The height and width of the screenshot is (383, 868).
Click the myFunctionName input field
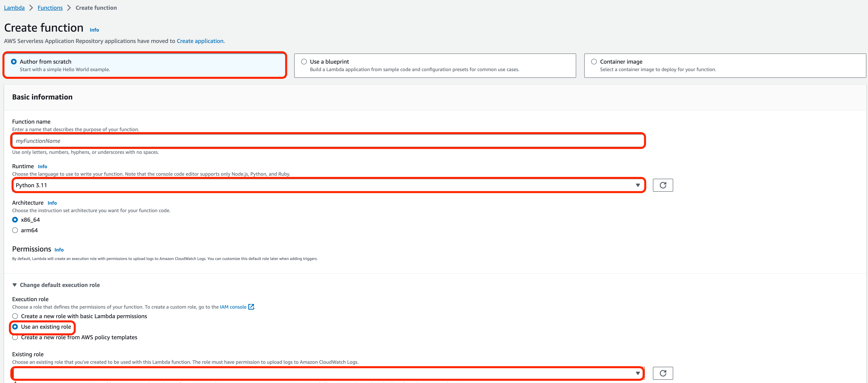(327, 141)
